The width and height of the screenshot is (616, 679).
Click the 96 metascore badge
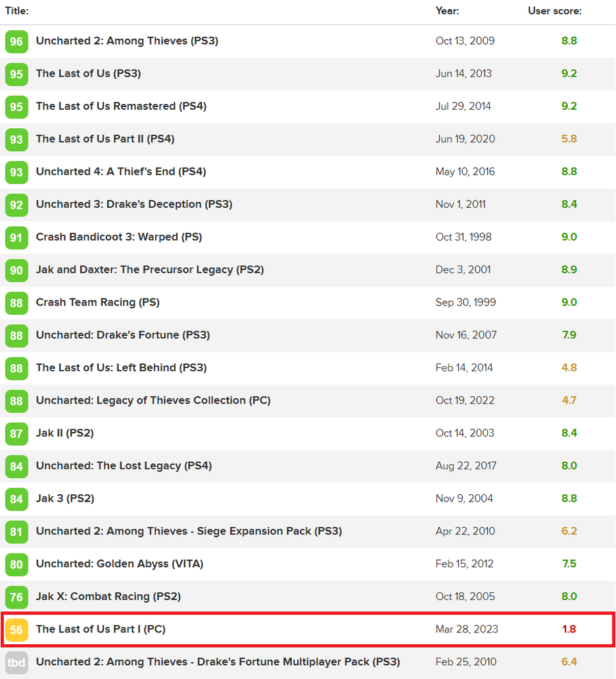point(16,41)
